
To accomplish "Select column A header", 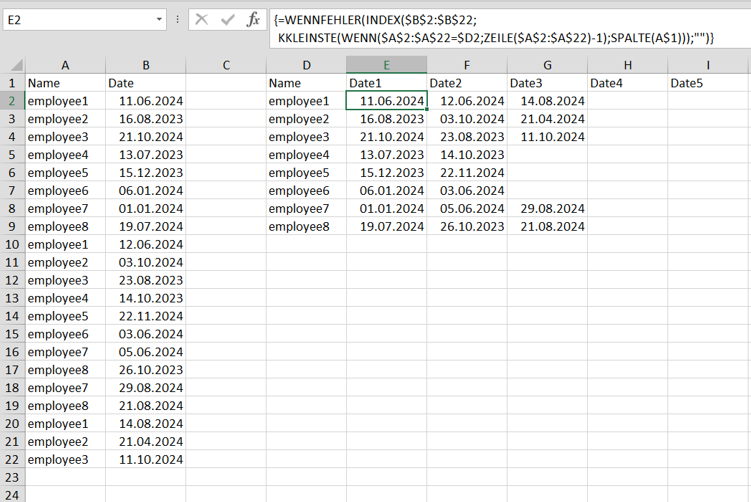I will point(65,65).
